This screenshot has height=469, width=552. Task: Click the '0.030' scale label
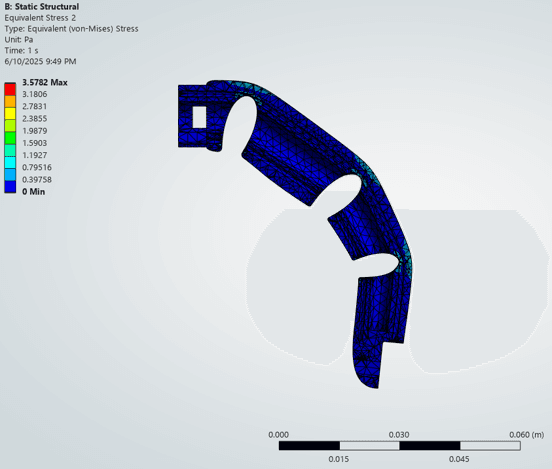[399, 435]
